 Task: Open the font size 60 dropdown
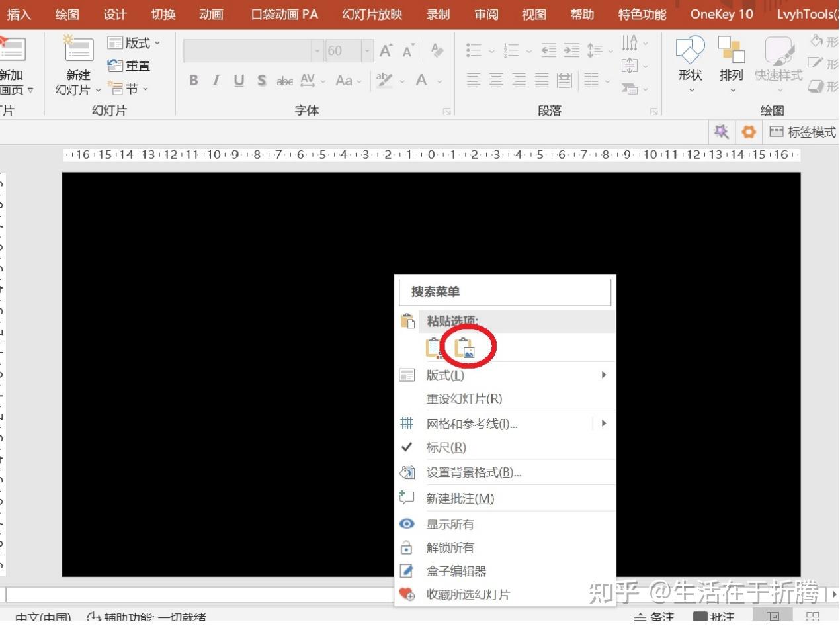[367, 51]
